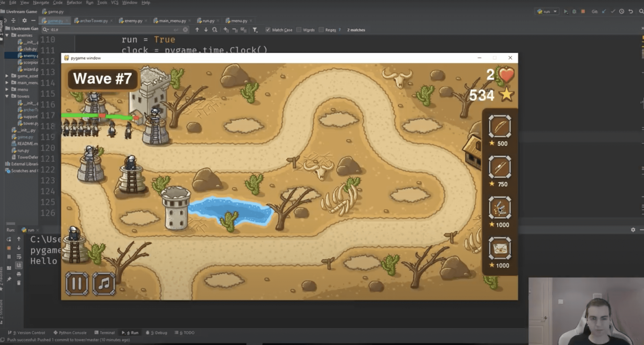Toggle game music with the note button
Image resolution: width=644 pixels, height=345 pixels.
coord(104,283)
